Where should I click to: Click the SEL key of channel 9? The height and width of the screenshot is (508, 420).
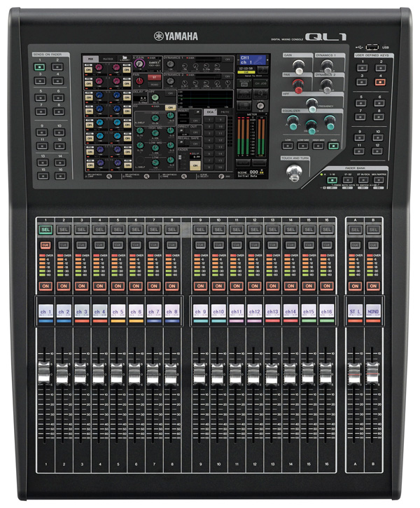(x=201, y=229)
